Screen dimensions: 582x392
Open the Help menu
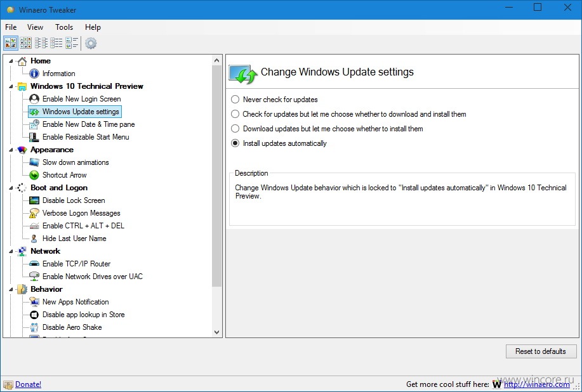pyautogui.click(x=93, y=27)
